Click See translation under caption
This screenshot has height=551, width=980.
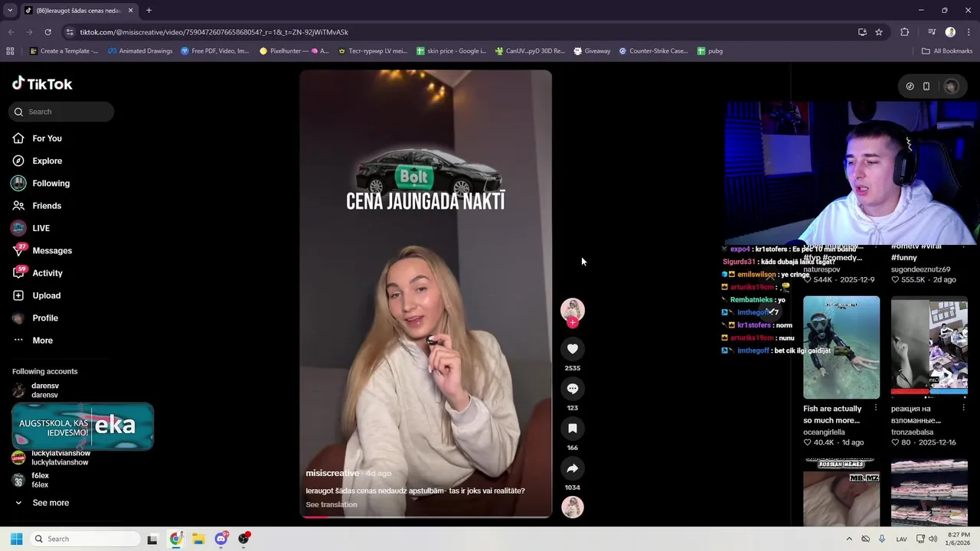[x=332, y=504]
